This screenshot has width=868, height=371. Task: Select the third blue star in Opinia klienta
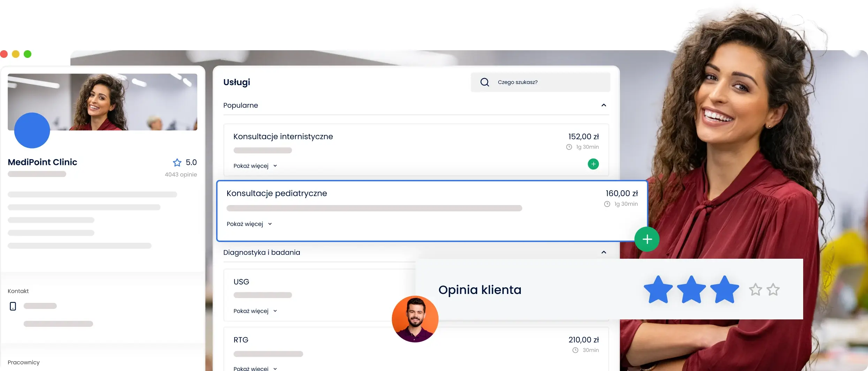724,290
